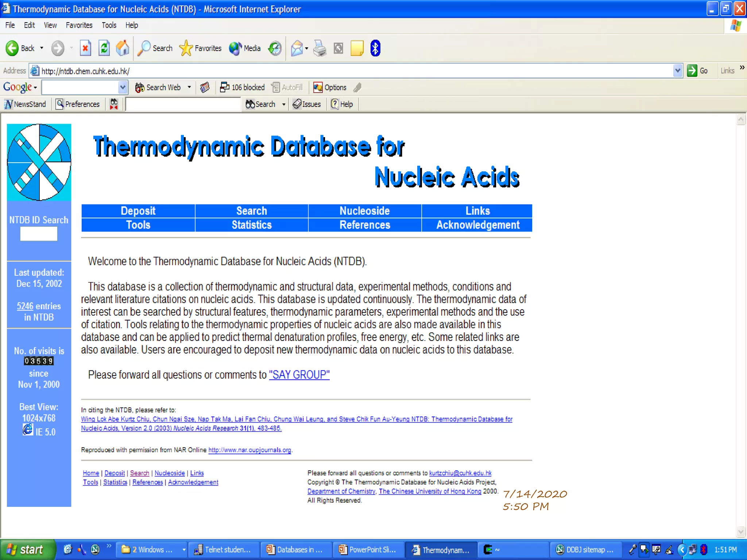The height and width of the screenshot is (560, 747).
Task: Expand the address bar URL dropdown
Action: pyautogui.click(x=677, y=70)
